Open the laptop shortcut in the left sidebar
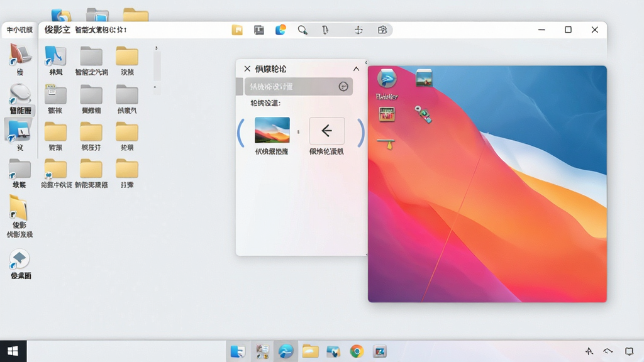The height and width of the screenshot is (362, 644). point(19,55)
